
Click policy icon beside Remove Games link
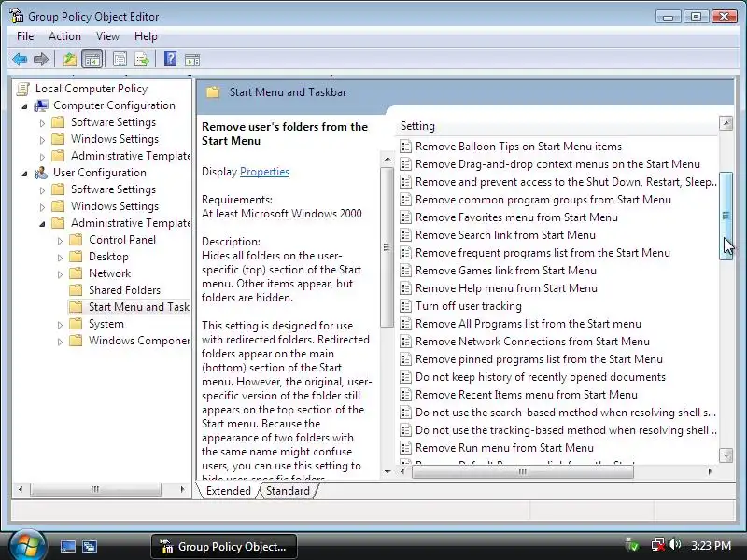click(x=405, y=271)
